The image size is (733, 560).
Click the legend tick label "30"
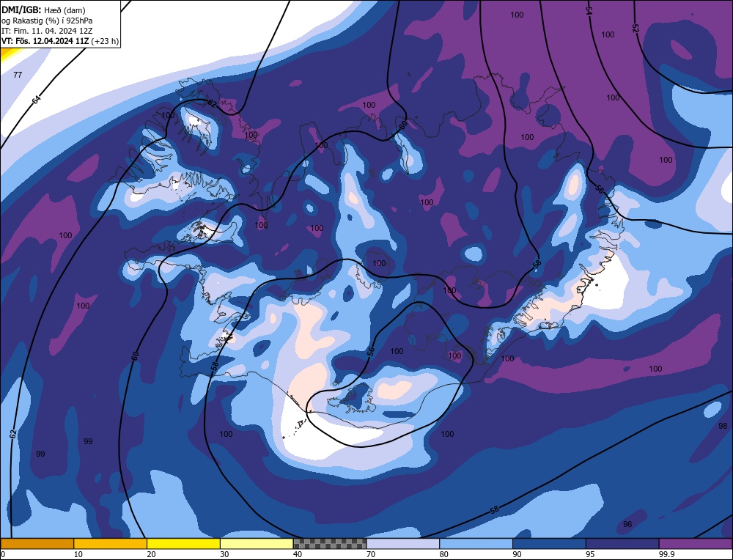[x=224, y=554]
